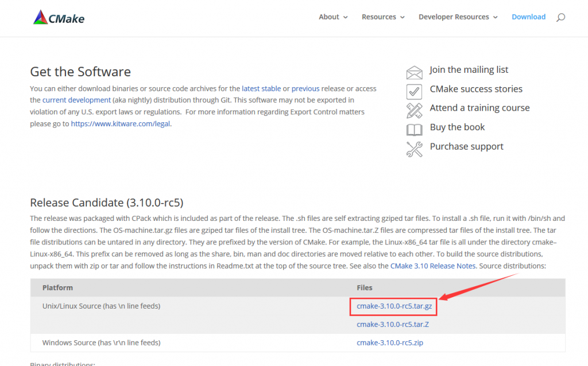Go to the Download page
The width and height of the screenshot is (588, 366).
(x=528, y=17)
